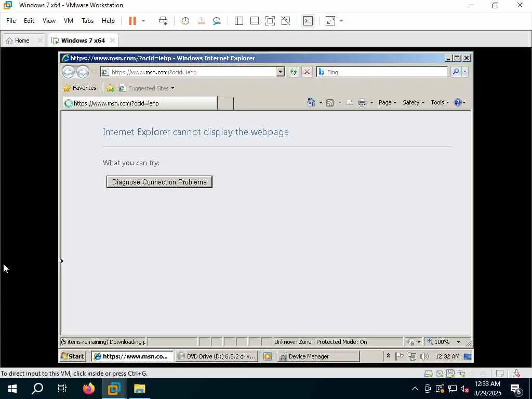Expand the stretch guest dropdown arrow

tap(341, 21)
